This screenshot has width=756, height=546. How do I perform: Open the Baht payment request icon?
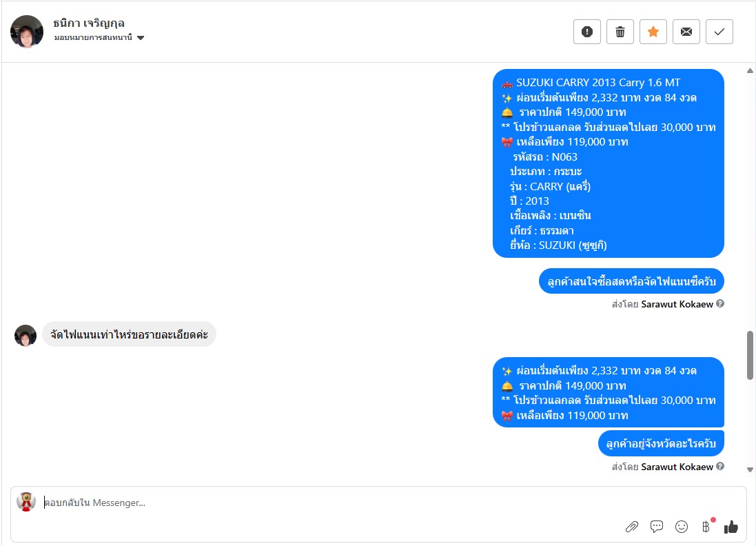tap(706, 527)
